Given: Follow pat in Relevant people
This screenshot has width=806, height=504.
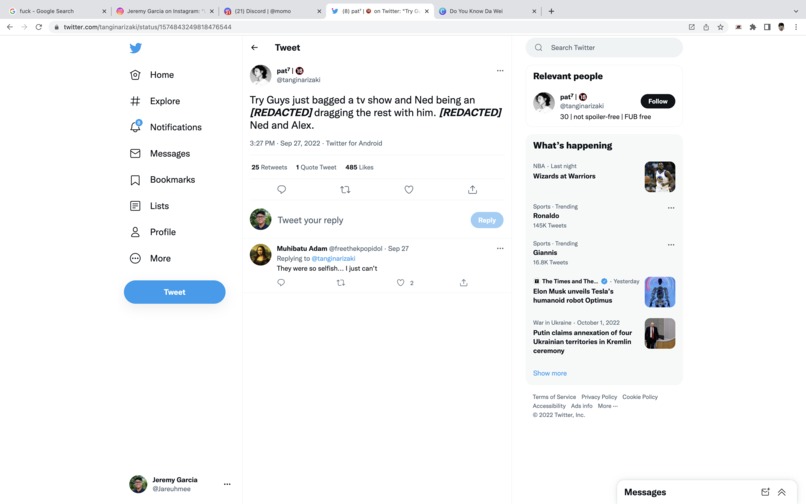Looking at the screenshot, I should (x=657, y=101).
